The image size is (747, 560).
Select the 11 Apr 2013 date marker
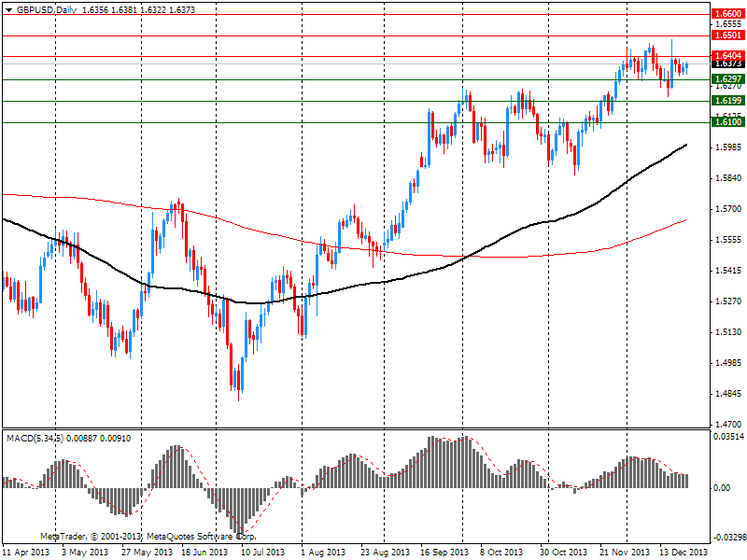[25, 552]
